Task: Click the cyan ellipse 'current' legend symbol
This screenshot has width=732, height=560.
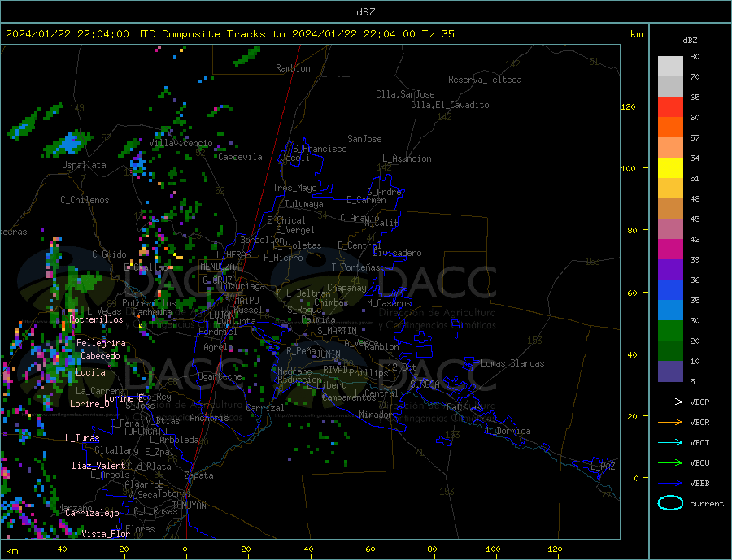Action: (670, 503)
